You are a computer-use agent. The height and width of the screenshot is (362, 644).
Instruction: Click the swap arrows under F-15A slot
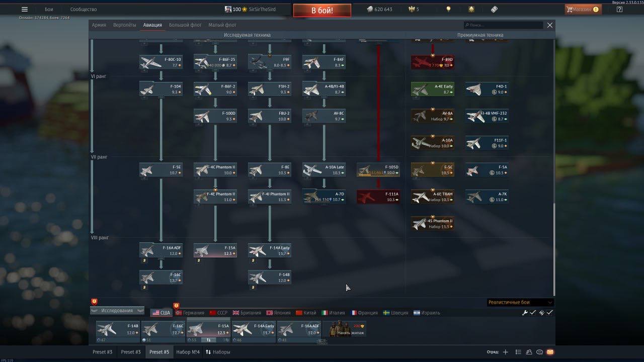[x=209, y=340]
